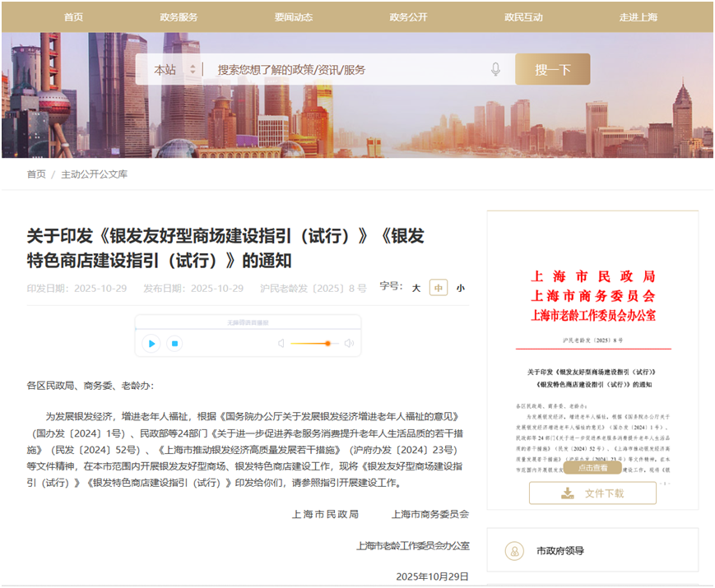Click into the policy search input field
Image resolution: width=715 pixels, height=588 pixels.
click(346, 70)
